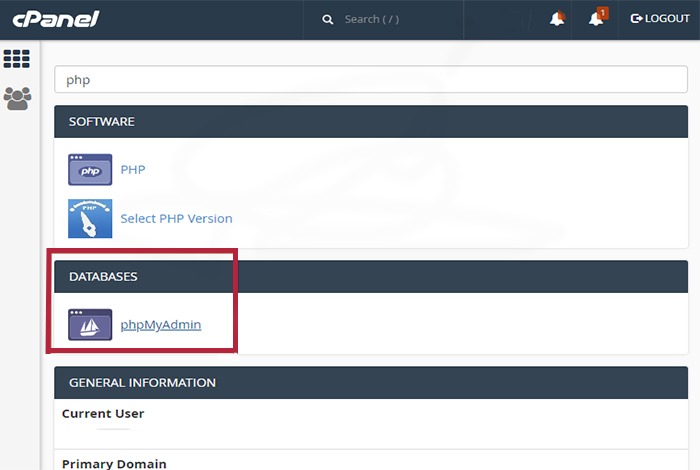Open the home grid icon in sidebar

pos(17,59)
